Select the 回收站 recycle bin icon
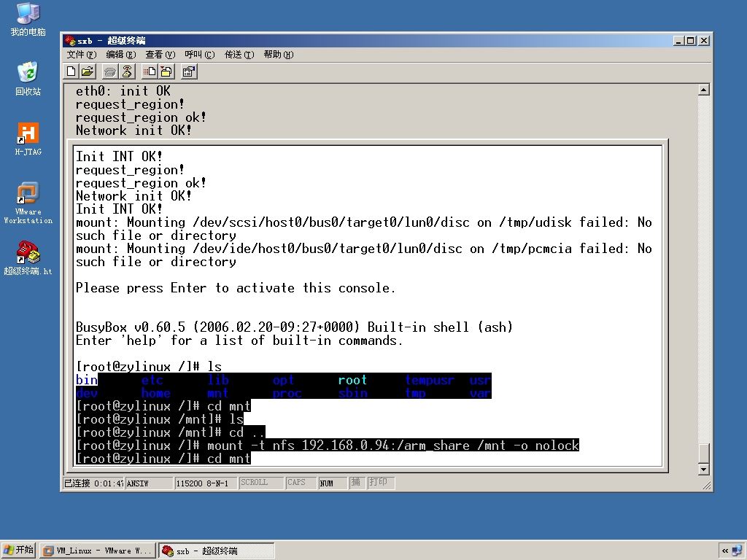 pyautogui.click(x=28, y=79)
